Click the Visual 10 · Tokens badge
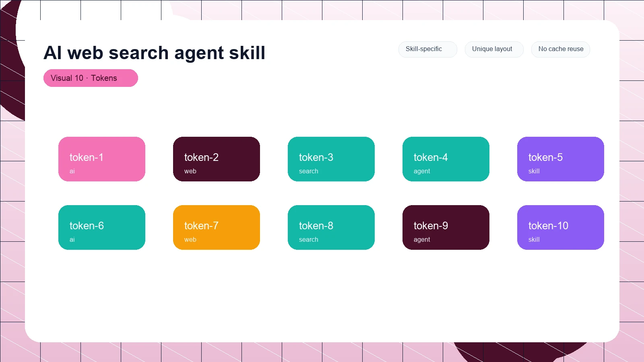Screen dimensions: 644x362 tap(91, 78)
